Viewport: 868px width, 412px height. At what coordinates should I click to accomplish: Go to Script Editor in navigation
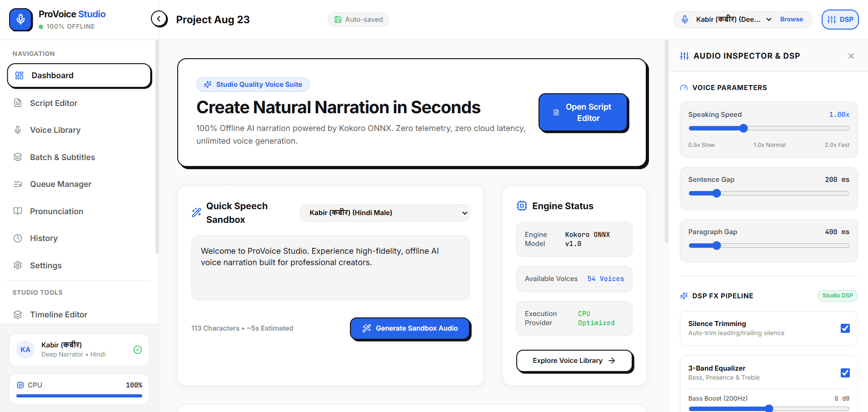click(x=80, y=103)
